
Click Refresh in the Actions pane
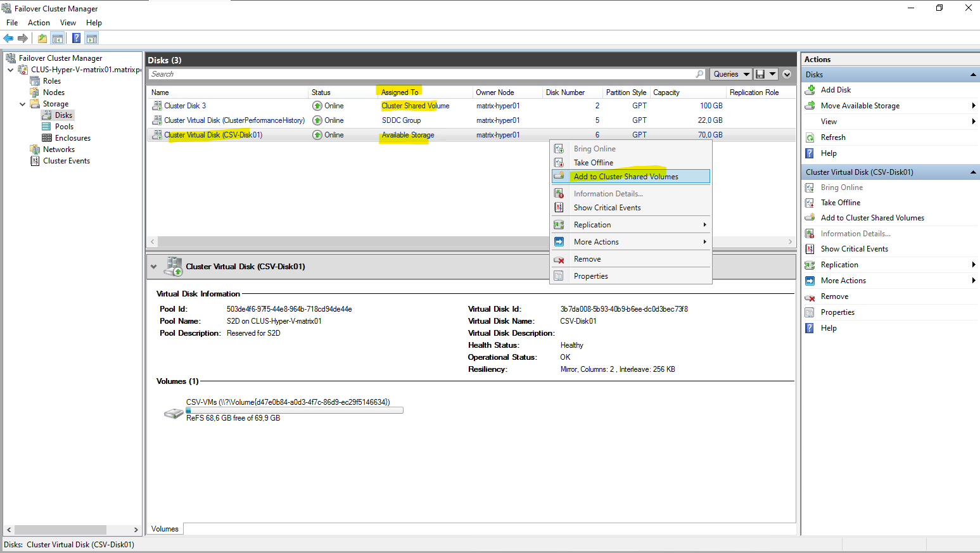pyautogui.click(x=833, y=137)
